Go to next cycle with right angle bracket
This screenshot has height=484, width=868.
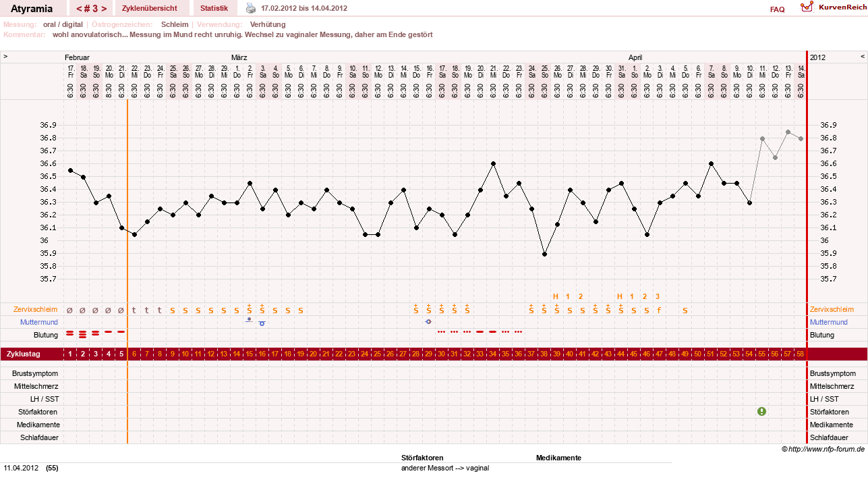[x=103, y=9]
